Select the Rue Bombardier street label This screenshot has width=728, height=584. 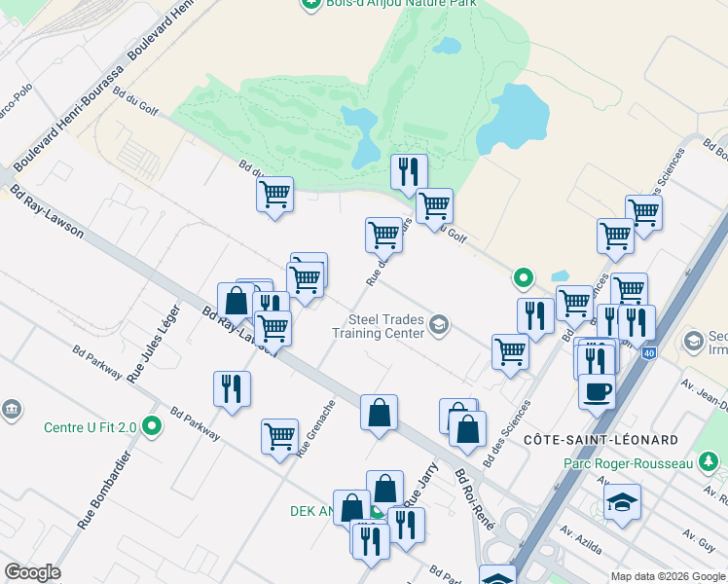click(104, 491)
